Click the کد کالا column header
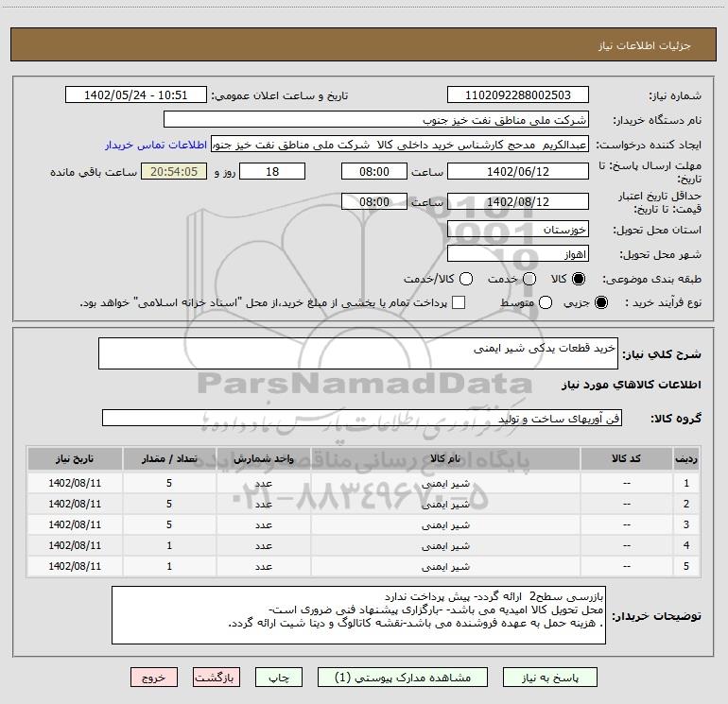 click(x=626, y=459)
